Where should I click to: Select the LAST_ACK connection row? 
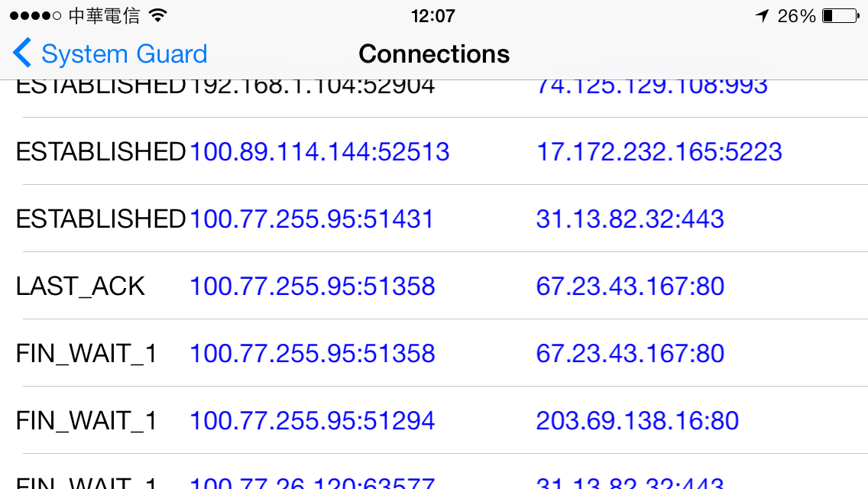pyautogui.click(x=434, y=286)
